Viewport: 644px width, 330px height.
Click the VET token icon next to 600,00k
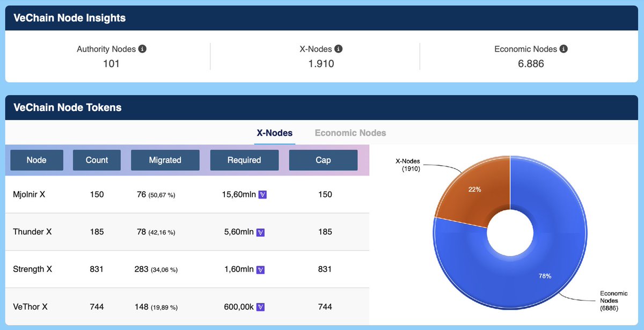260,307
